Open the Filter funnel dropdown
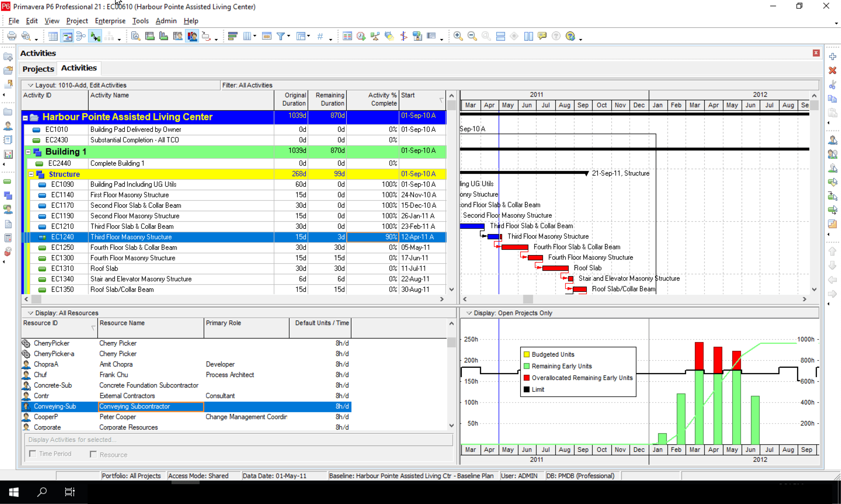 click(289, 36)
